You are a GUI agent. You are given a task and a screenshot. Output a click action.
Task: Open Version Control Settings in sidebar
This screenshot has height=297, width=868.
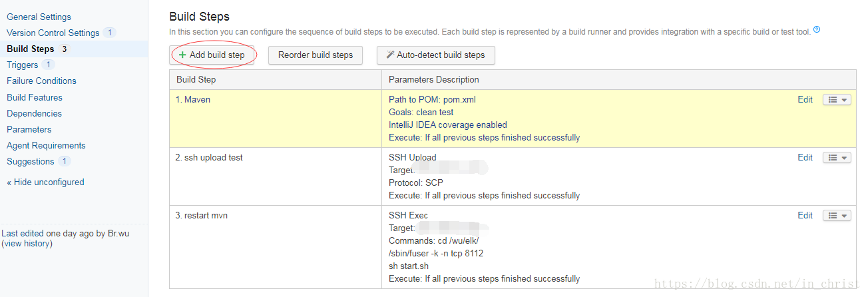point(53,33)
